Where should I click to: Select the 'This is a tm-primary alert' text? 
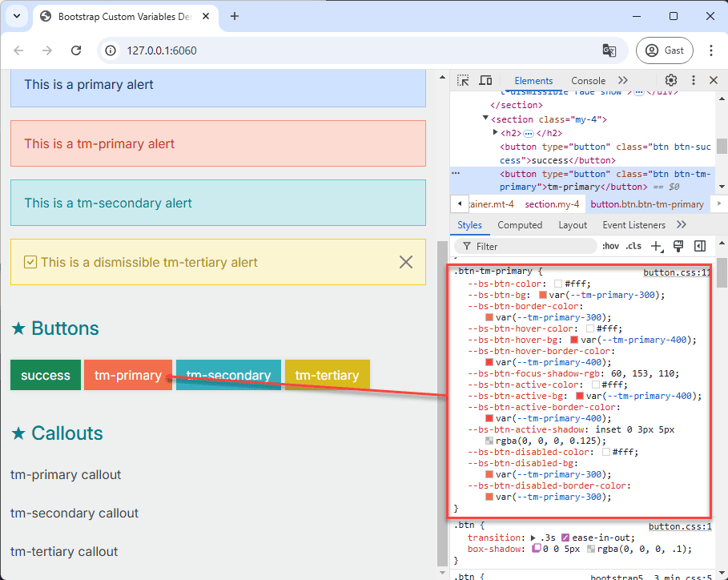[x=99, y=144]
